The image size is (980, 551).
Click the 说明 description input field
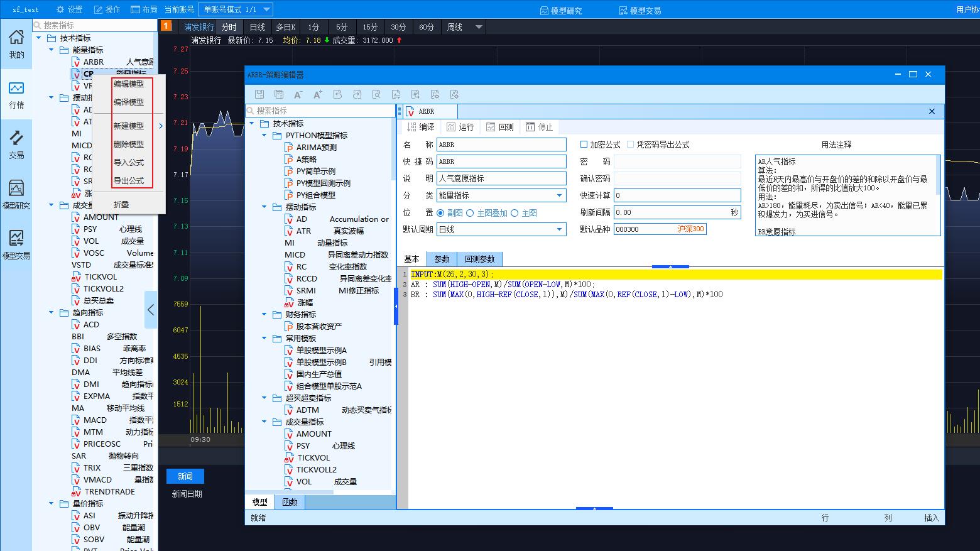click(x=501, y=178)
